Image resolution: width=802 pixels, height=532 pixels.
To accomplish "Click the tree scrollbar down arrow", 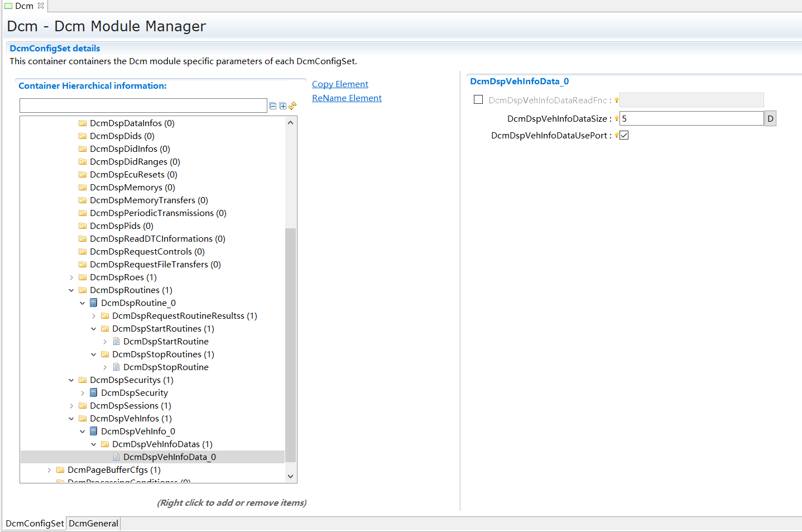I will [290, 476].
